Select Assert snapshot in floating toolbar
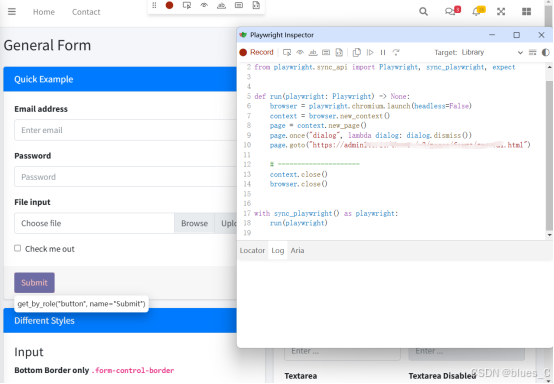The image size is (554, 384). tap(256, 5)
